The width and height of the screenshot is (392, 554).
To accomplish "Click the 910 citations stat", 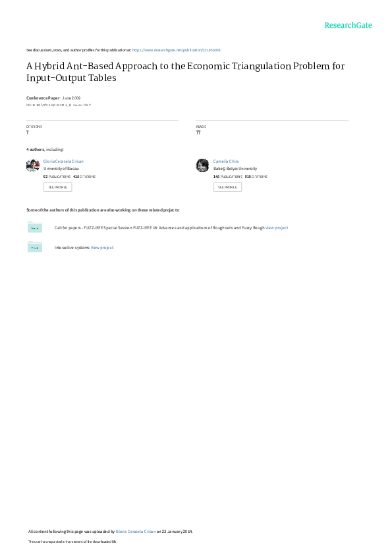I will click(x=256, y=177).
